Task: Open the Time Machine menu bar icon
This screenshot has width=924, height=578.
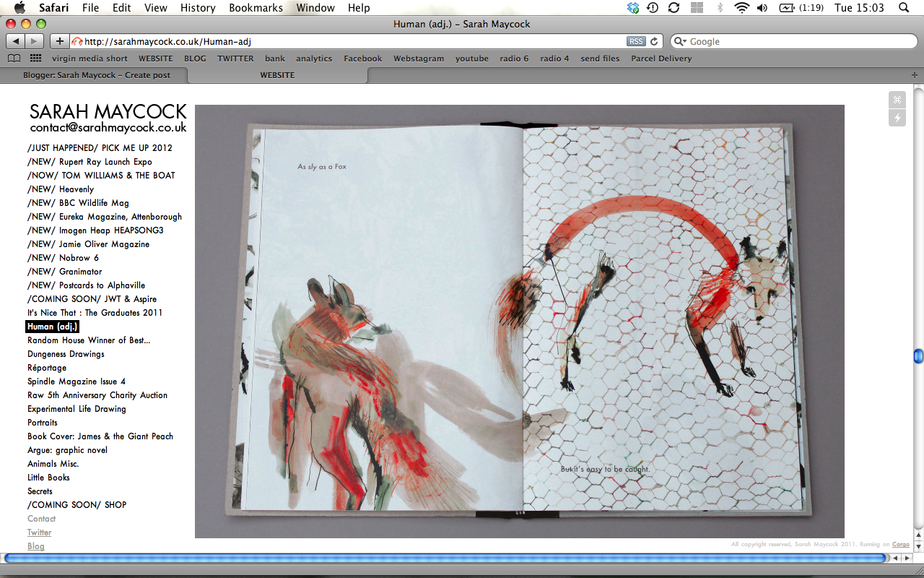Action: click(x=653, y=8)
